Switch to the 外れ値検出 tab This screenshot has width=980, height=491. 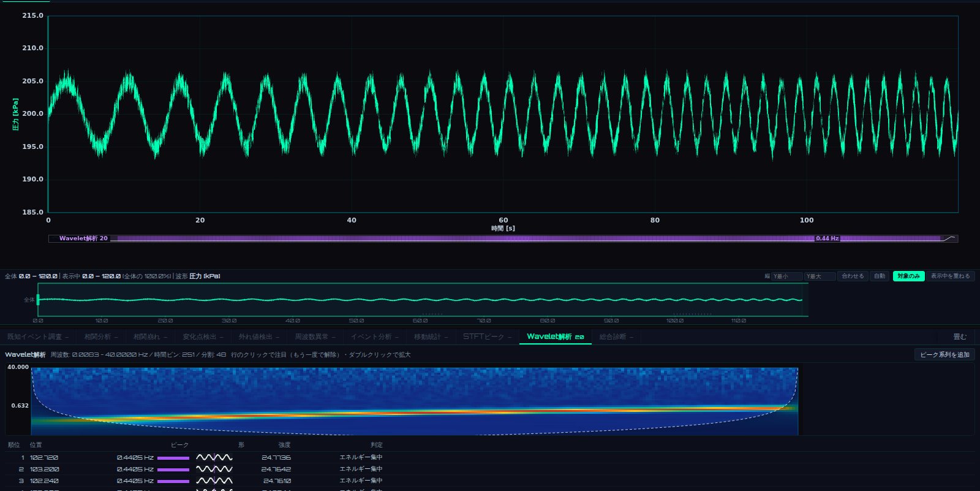258,337
